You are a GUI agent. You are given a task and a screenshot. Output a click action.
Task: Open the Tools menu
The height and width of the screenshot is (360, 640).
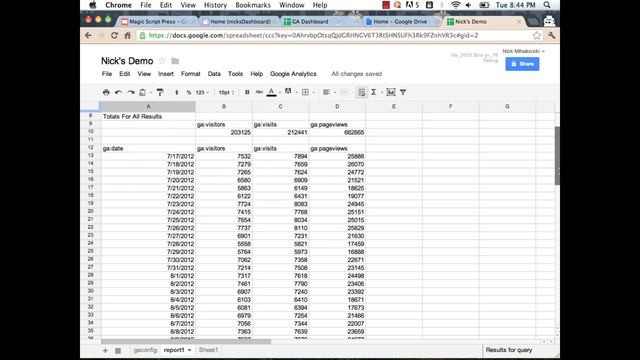coord(236,74)
